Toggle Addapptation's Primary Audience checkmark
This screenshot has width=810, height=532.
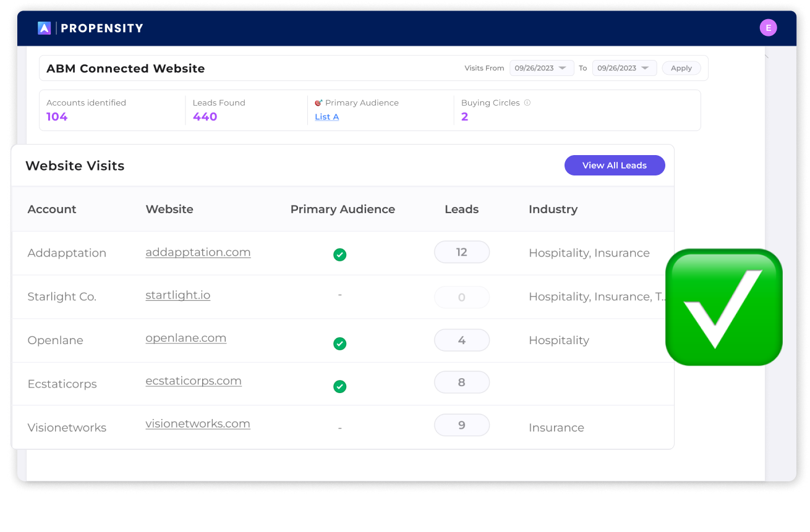339,255
